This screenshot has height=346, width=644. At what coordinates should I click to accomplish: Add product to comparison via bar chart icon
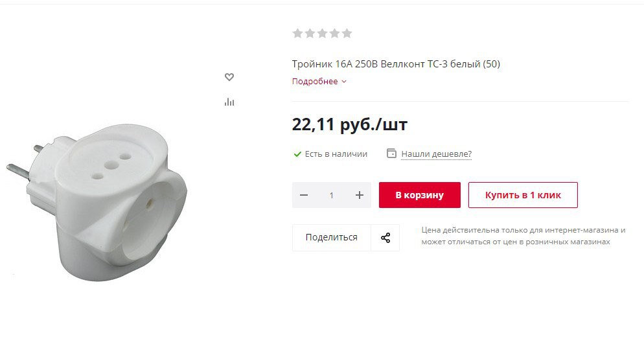click(229, 102)
